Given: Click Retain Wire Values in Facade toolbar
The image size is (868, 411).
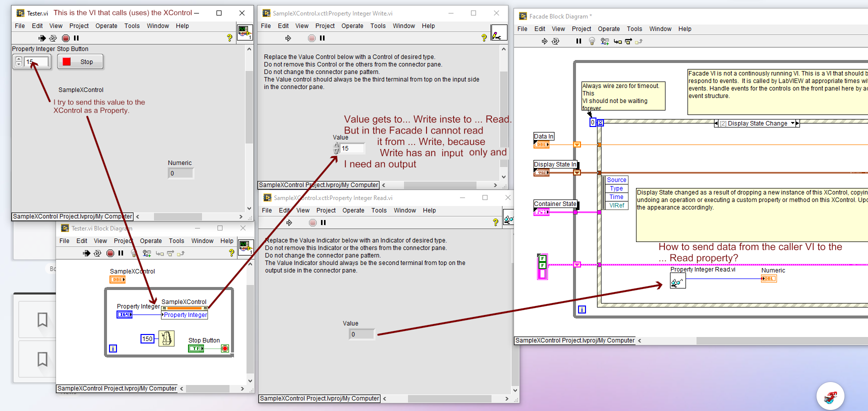Looking at the screenshot, I should point(605,41).
